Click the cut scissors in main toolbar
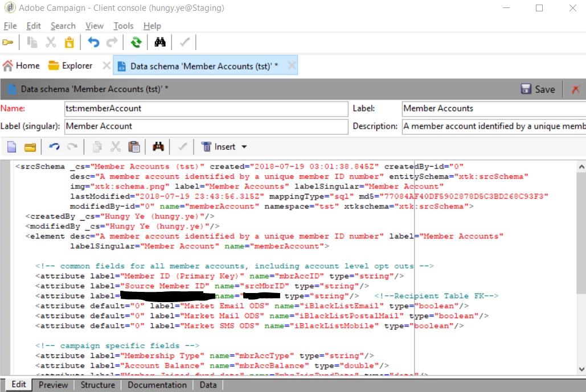The image size is (586, 392). click(x=51, y=42)
